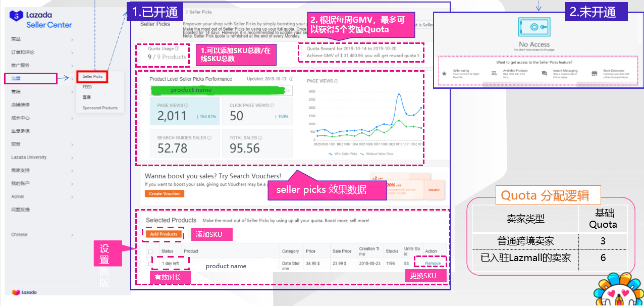Screen dimensions: 644x306
Task: Open Sponsored Products in the submenu
Action: pos(100,108)
